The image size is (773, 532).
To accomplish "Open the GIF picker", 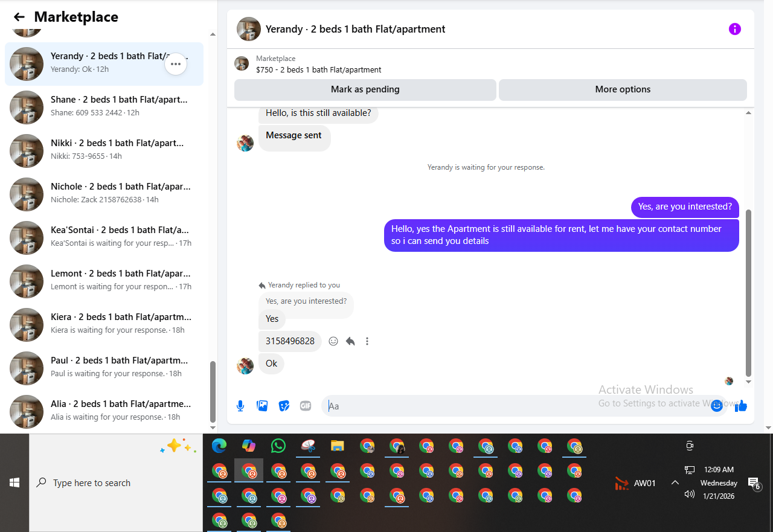I will [306, 406].
